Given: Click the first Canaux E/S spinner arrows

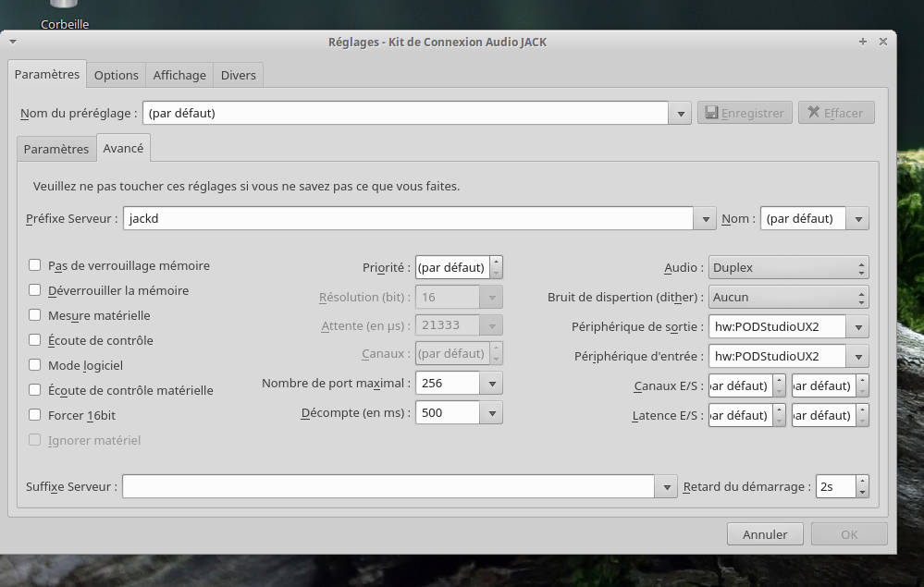Looking at the screenshot, I should [x=779, y=385].
